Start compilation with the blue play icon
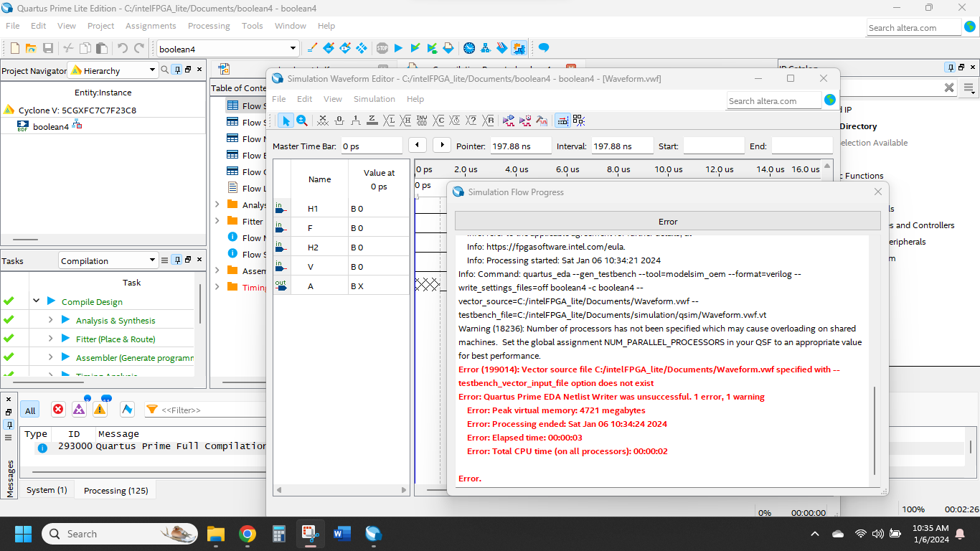The image size is (980, 551). pyautogui.click(x=399, y=48)
